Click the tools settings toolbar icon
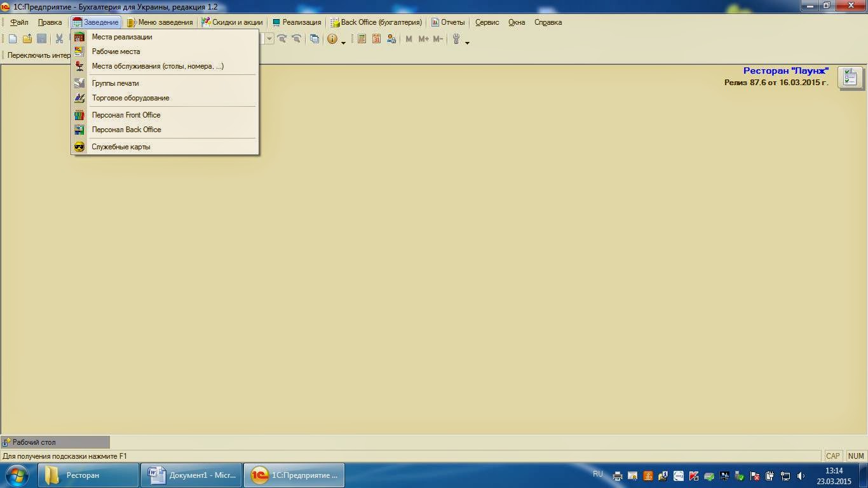The width and height of the screenshot is (868, 488). [x=456, y=39]
